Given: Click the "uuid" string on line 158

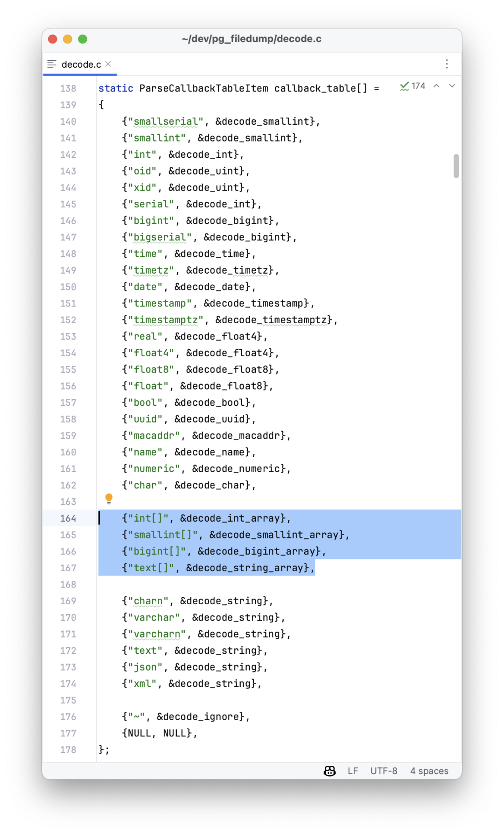Looking at the screenshot, I should 146,419.
